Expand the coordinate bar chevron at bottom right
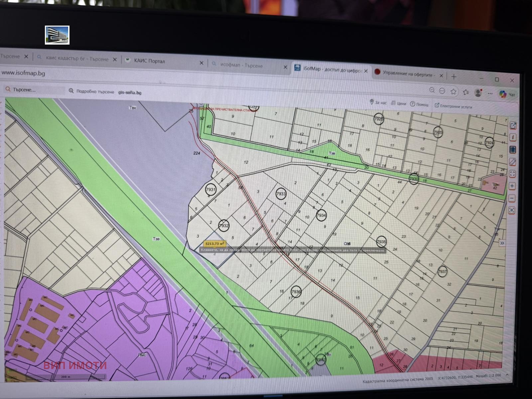 (x=507, y=375)
